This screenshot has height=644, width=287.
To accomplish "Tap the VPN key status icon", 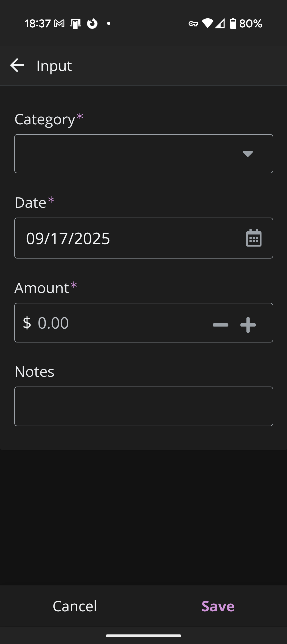I will [193, 24].
